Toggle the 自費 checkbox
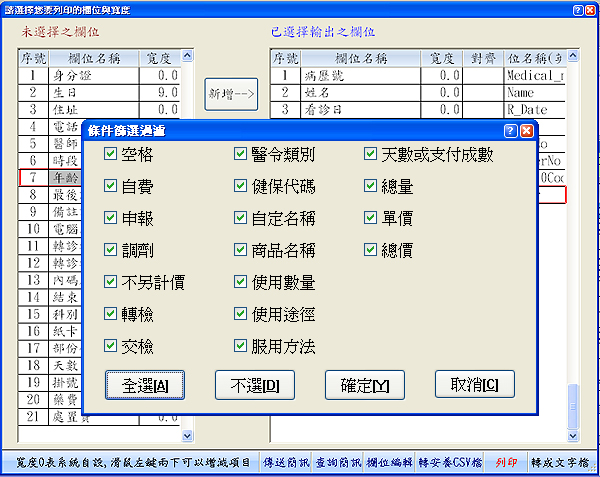The image size is (600, 477). coord(111,187)
